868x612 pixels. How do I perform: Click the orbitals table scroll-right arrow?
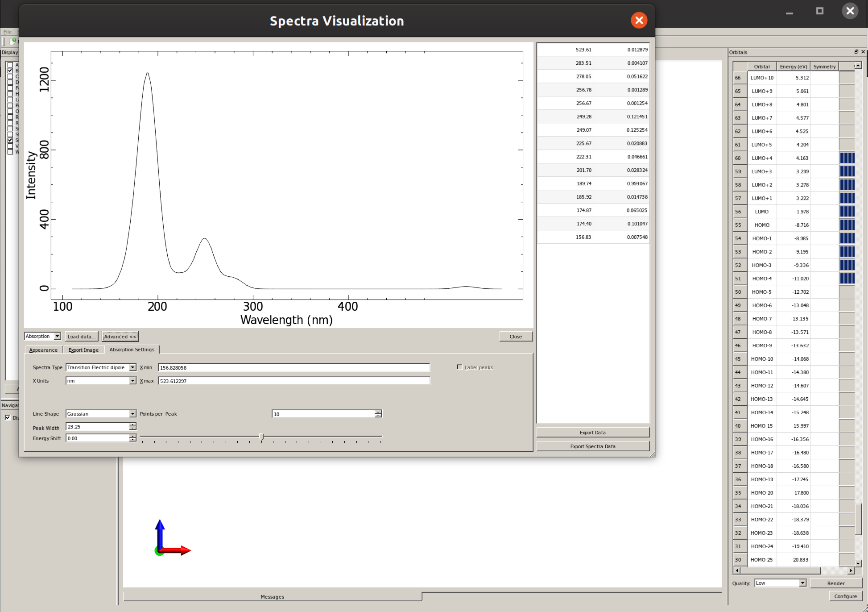(851, 570)
